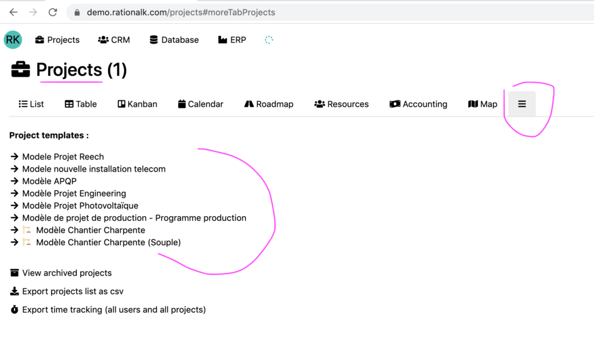
Task: Click the RK user avatar icon
Action: click(13, 39)
